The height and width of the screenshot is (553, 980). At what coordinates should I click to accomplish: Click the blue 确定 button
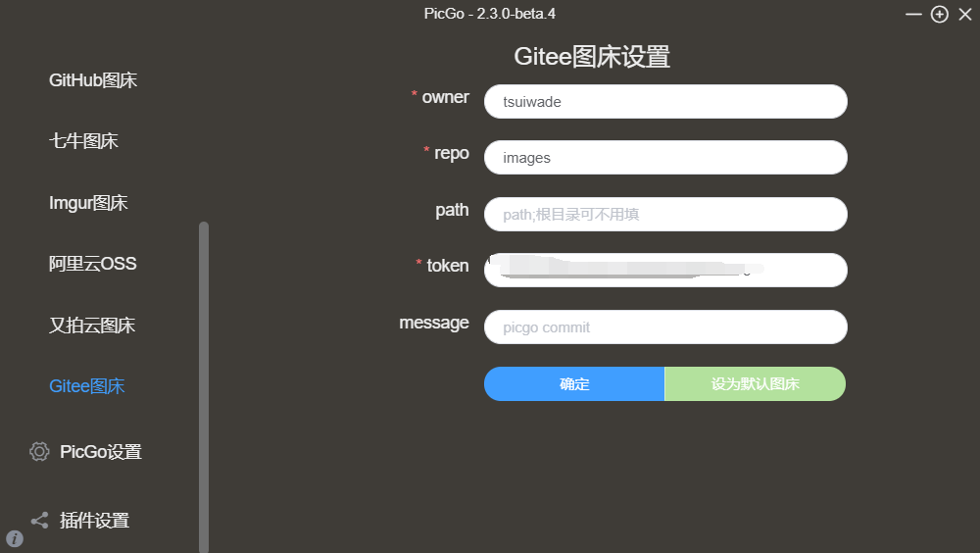573,383
